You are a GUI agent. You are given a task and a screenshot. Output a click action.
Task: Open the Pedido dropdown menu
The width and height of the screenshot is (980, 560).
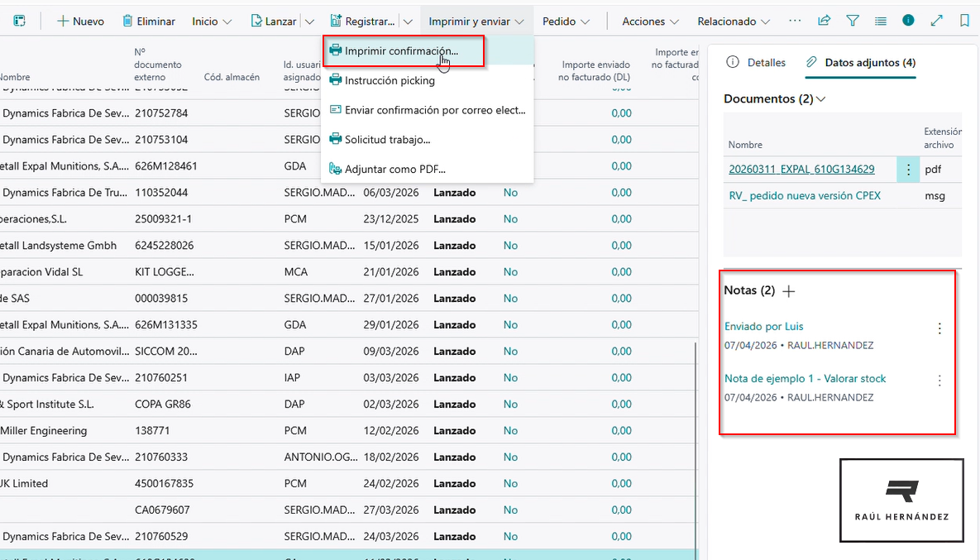(566, 21)
